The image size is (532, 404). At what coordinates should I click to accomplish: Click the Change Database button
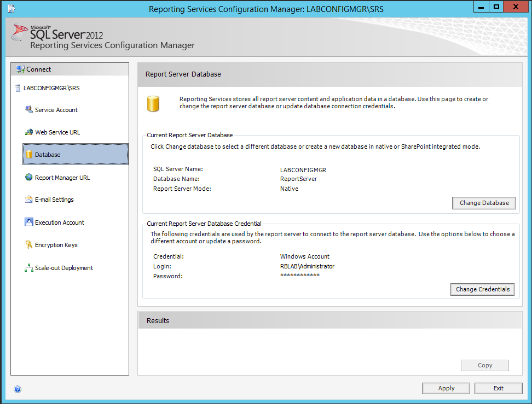[484, 203]
